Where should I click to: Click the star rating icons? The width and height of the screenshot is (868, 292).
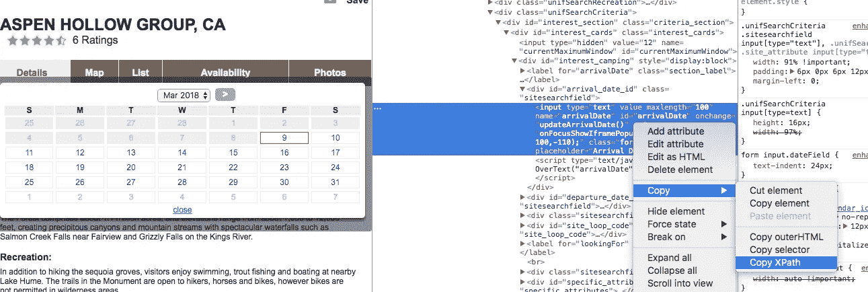36,40
